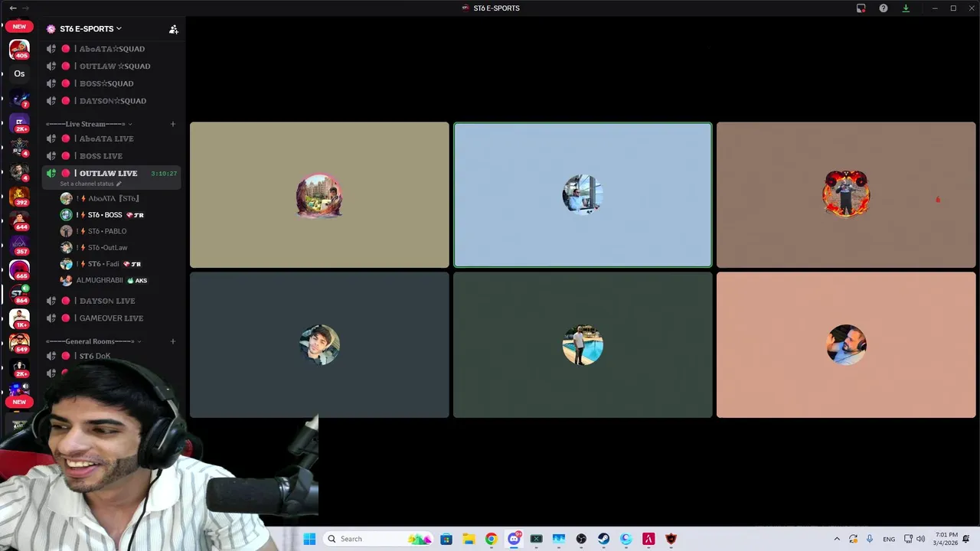The height and width of the screenshot is (551, 980).
Task: Join DAYSON LIVE voice channel
Action: 112,301
